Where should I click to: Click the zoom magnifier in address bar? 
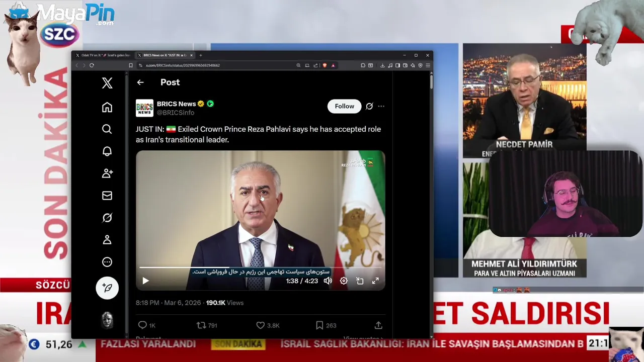point(298,65)
